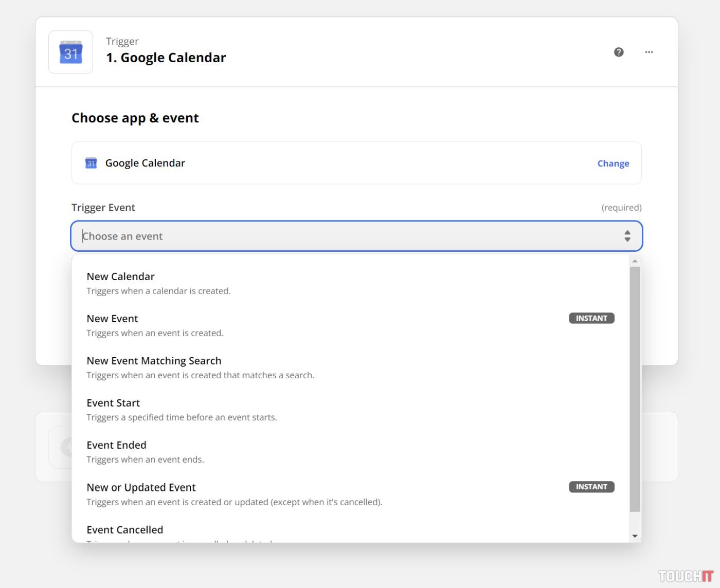Select New or Updated Event option
The height and width of the screenshot is (588, 720).
point(141,487)
